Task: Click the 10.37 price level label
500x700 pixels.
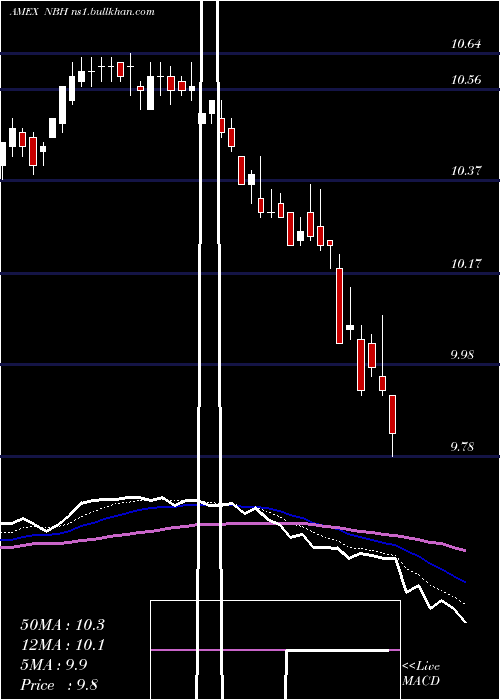Action: [x=466, y=171]
